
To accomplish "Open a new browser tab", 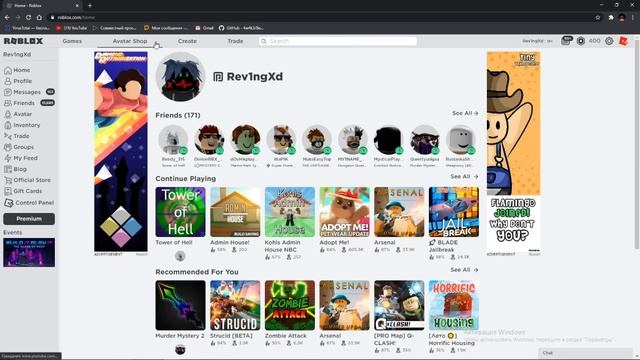I will pyautogui.click(x=90, y=6).
